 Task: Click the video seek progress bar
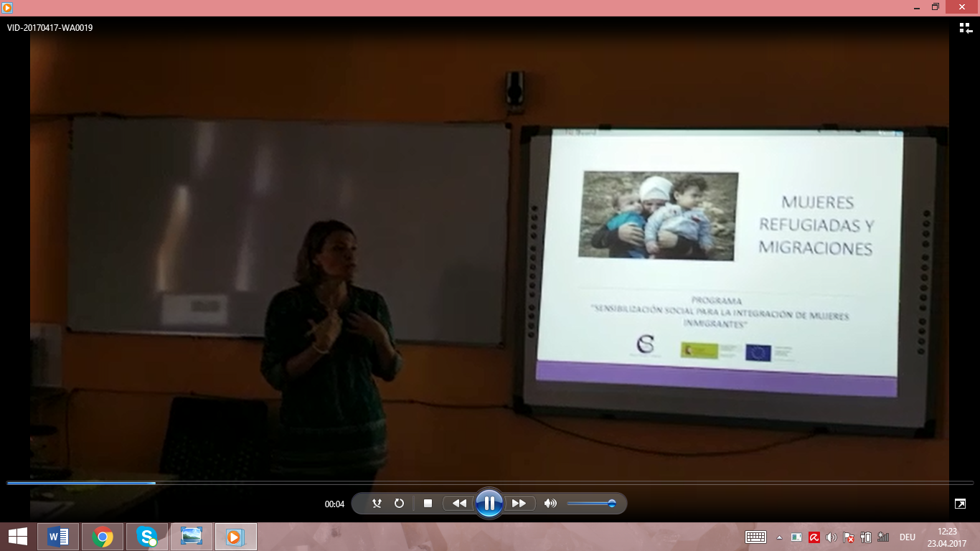pos(490,483)
